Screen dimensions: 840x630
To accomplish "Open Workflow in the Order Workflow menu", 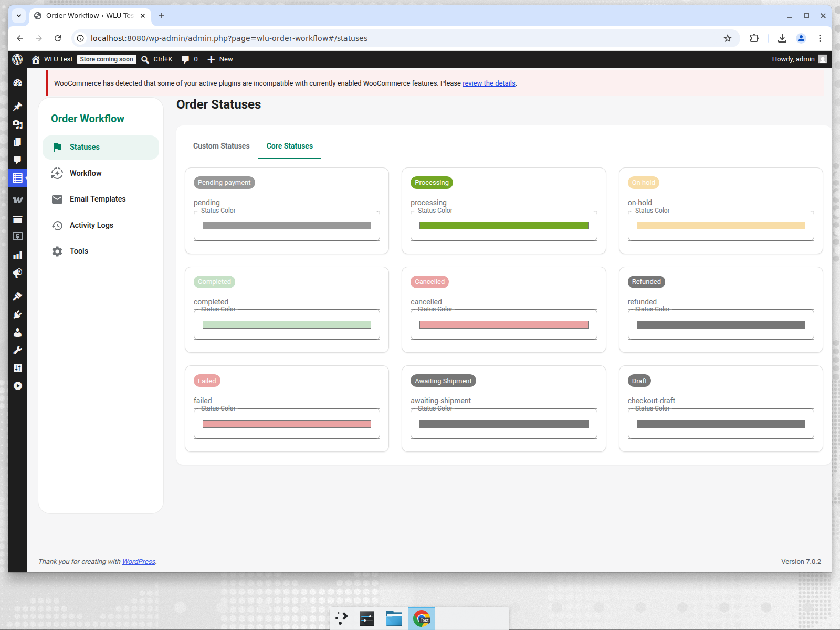I will pos(101,173).
